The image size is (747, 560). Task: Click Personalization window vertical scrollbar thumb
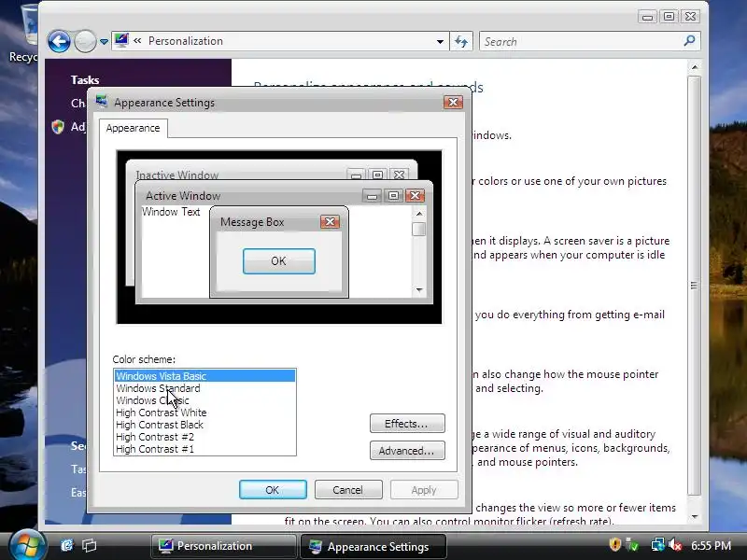click(x=694, y=286)
